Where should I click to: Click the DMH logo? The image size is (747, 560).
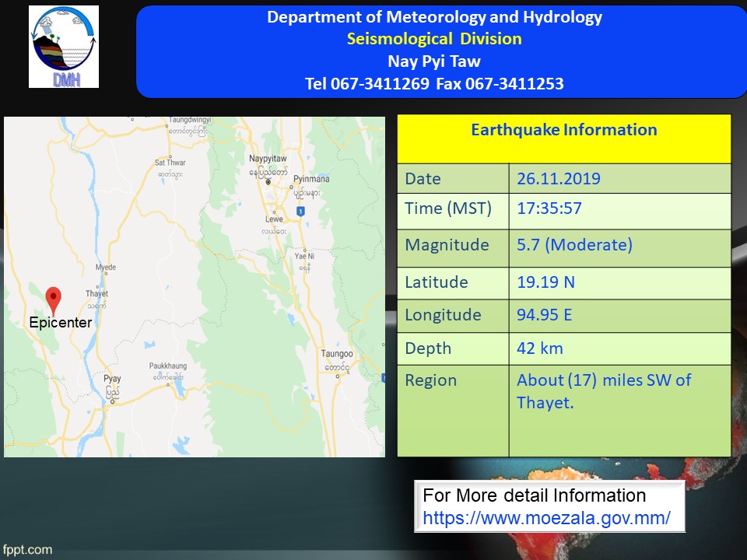pyautogui.click(x=64, y=47)
